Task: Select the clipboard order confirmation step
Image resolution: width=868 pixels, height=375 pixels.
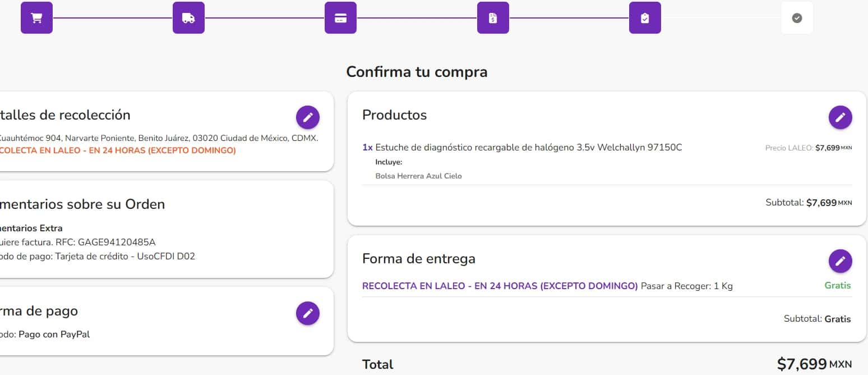Action: (645, 18)
